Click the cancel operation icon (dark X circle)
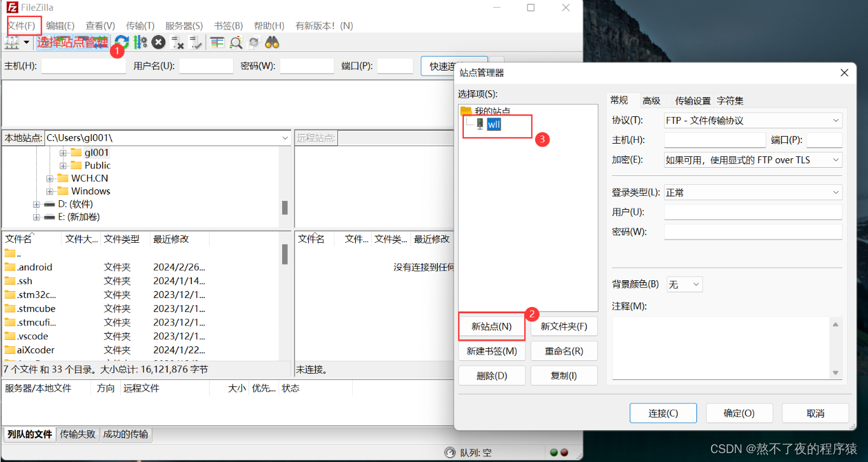Image resolution: width=868 pixels, height=462 pixels. pyautogui.click(x=157, y=42)
